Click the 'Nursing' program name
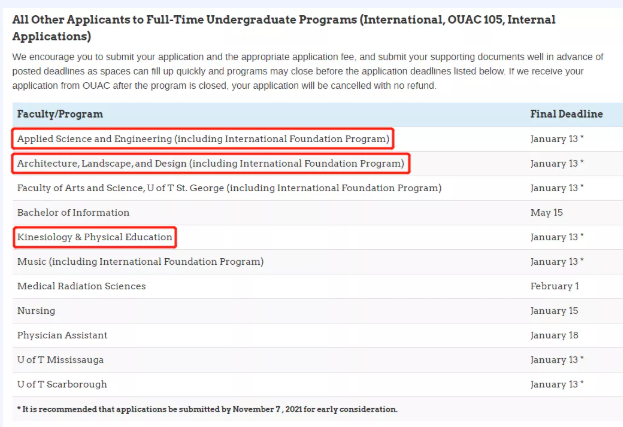This screenshot has height=427, width=623. 36,311
